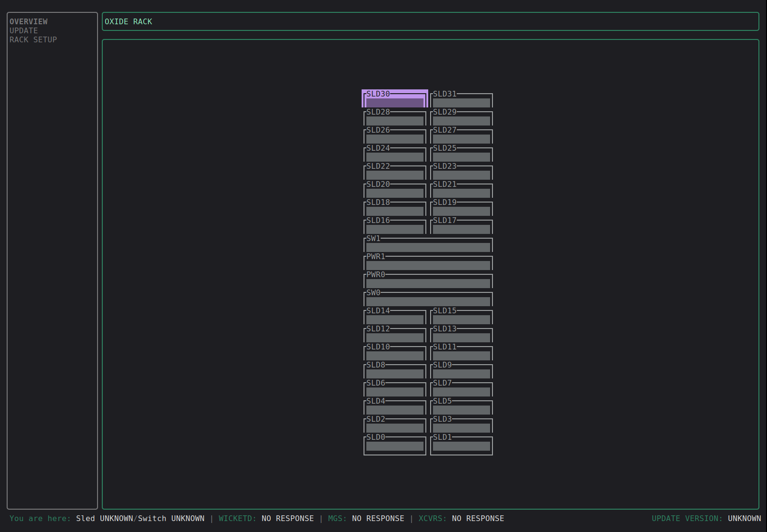Click the SLD31 sled box

click(461, 100)
